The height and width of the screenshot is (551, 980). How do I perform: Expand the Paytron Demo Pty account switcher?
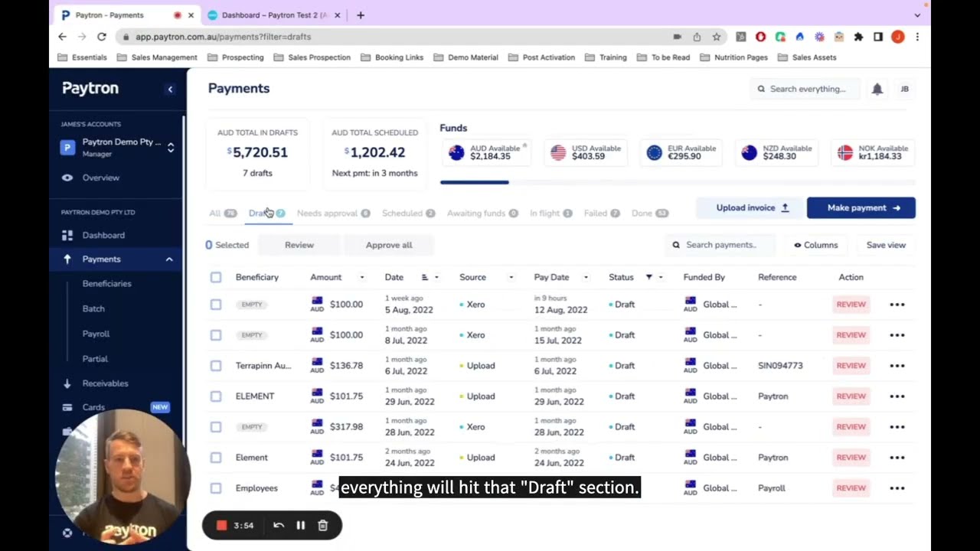coord(171,148)
